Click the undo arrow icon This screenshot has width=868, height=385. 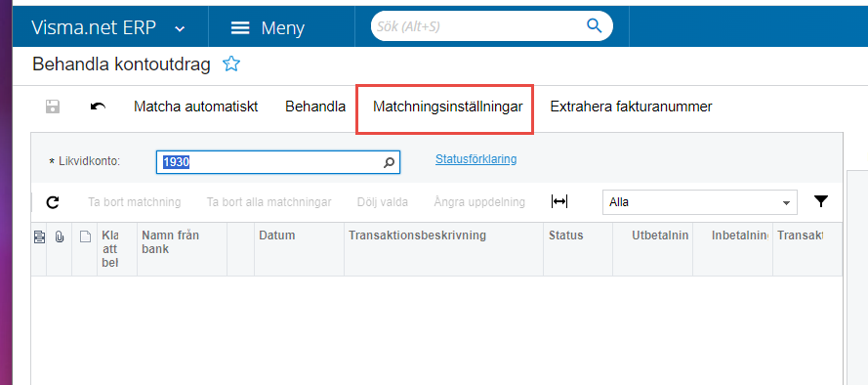pyautogui.click(x=98, y=107)
